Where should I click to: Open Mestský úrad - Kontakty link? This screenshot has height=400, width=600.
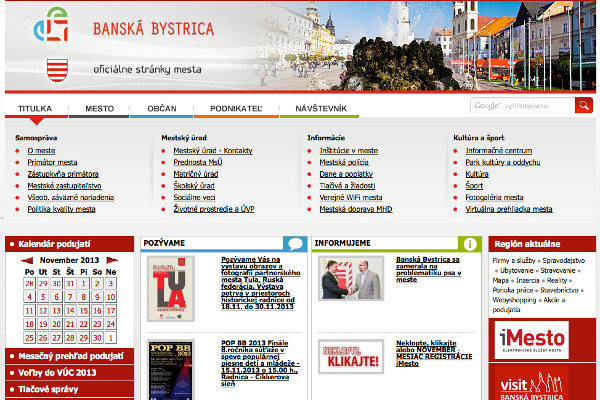(x=213, y=151)
